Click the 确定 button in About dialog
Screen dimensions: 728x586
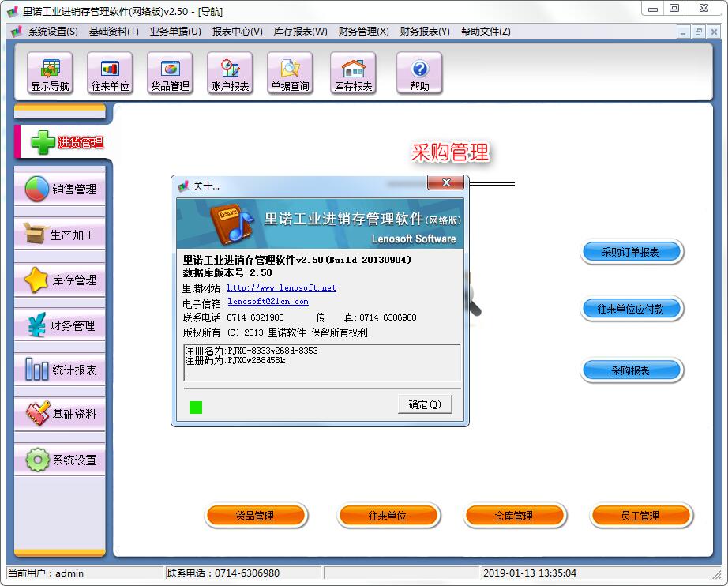tap(424, 404)
